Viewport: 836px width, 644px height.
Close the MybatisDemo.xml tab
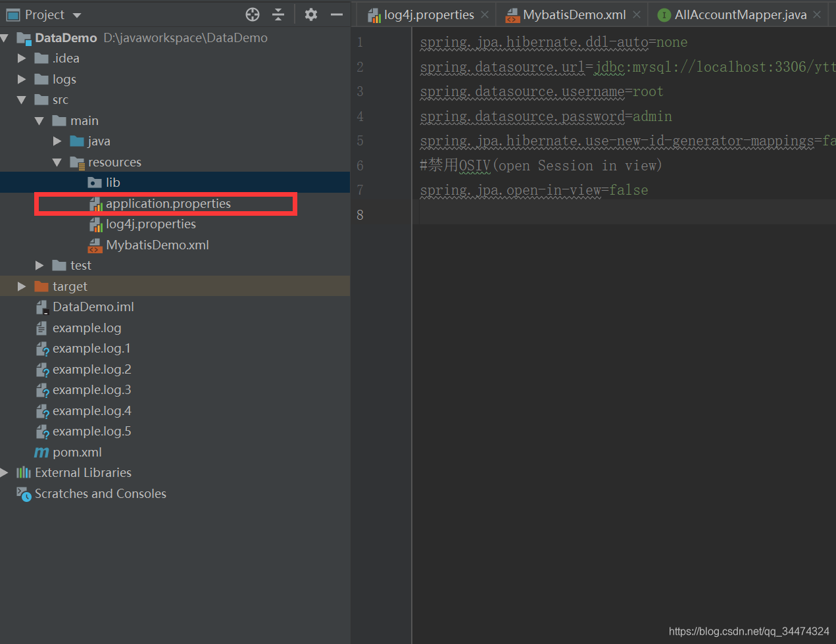[637, 14]
